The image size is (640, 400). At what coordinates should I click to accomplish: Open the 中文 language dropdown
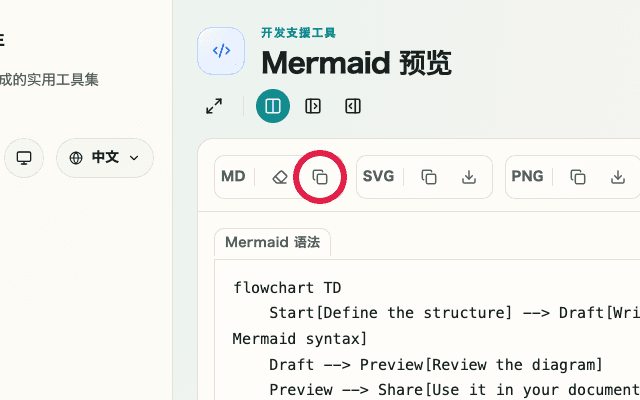click(105, 158)
